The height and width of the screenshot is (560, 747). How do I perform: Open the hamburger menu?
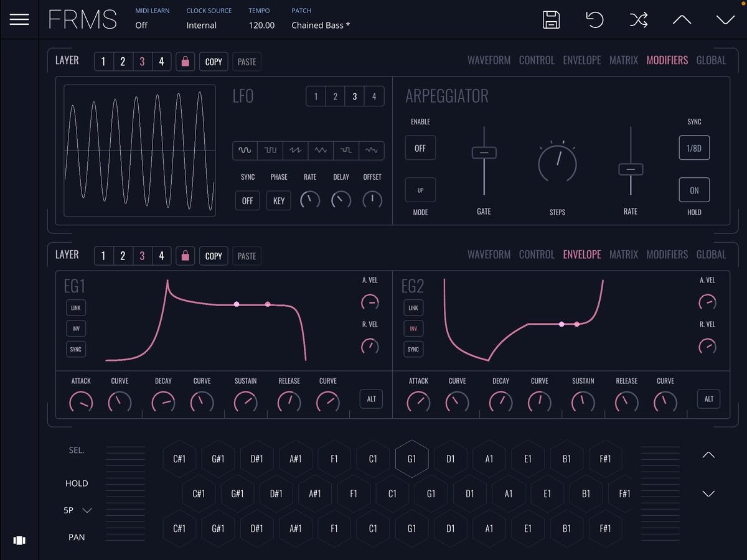[x=19, y=19]
